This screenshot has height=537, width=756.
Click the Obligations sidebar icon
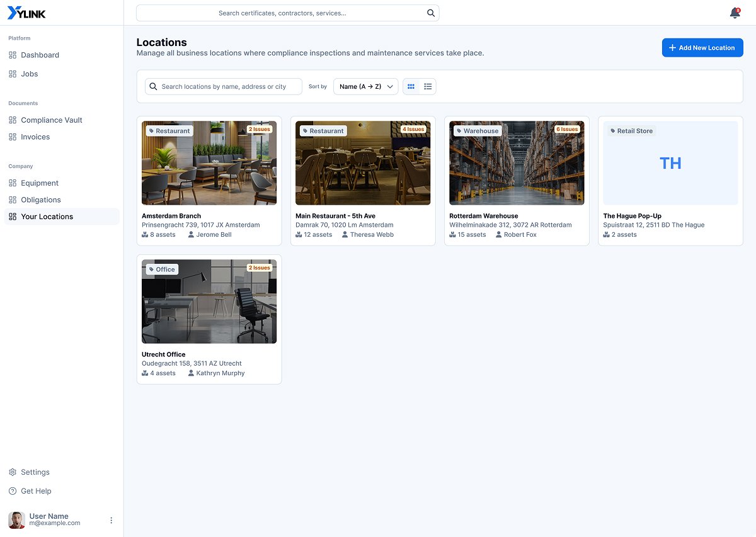click(13, 200)
